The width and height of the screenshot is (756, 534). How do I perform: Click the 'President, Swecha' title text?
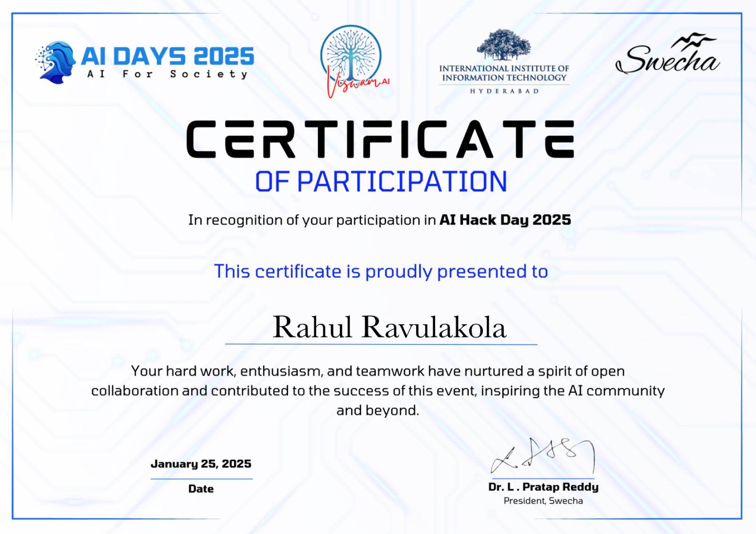pos(543,501)
